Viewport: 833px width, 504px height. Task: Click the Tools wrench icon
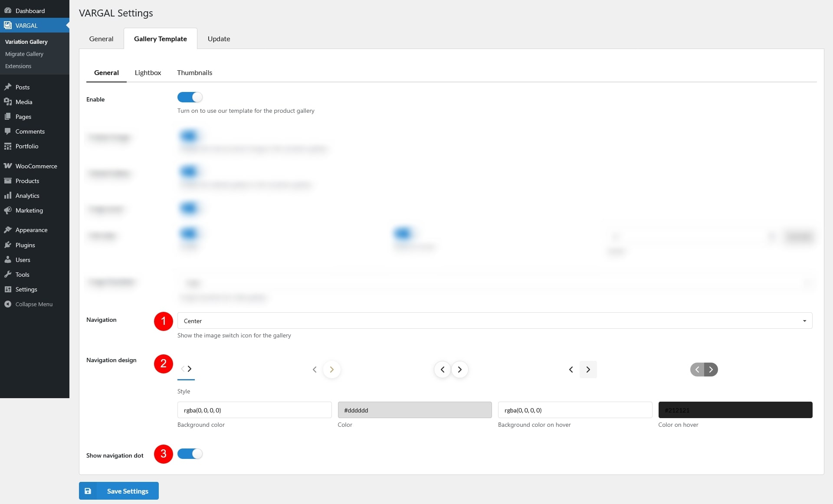(8, 274)
